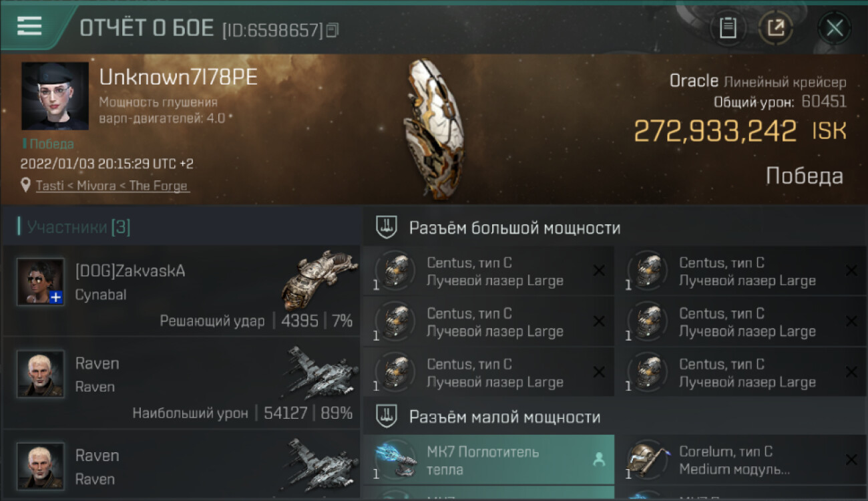Close the battle report window
This screenshot has height=501, width=868.
[835, 28]
